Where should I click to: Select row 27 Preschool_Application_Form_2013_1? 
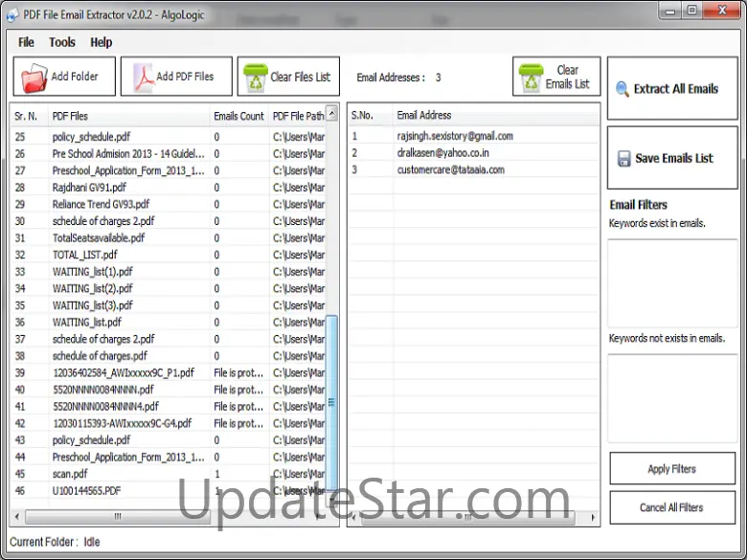(170, 170)
